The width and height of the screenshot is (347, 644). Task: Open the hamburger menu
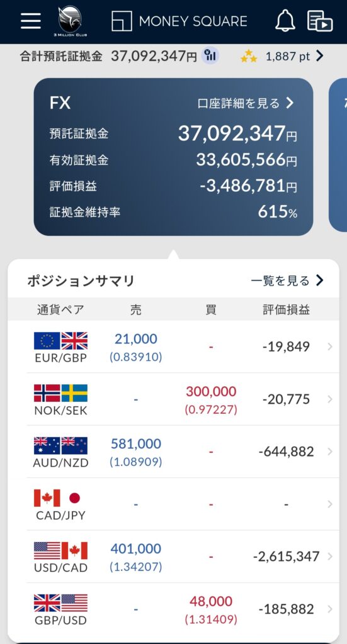(31, 21)
